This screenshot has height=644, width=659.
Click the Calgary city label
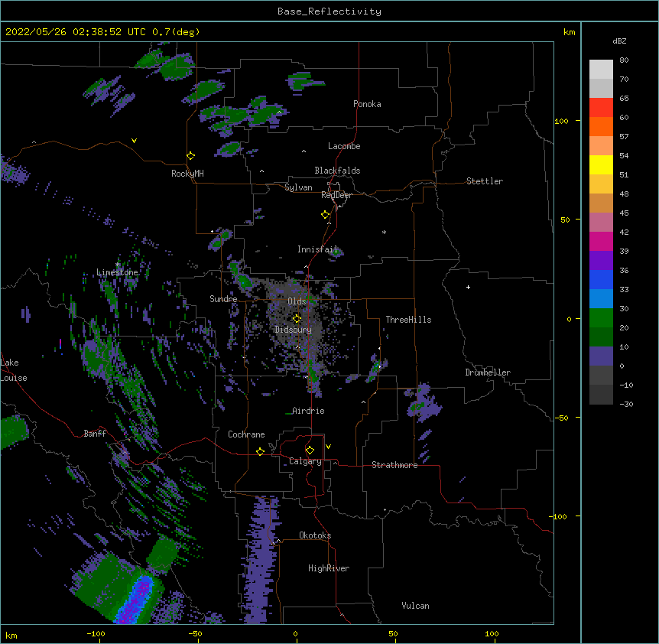[305, 461]
